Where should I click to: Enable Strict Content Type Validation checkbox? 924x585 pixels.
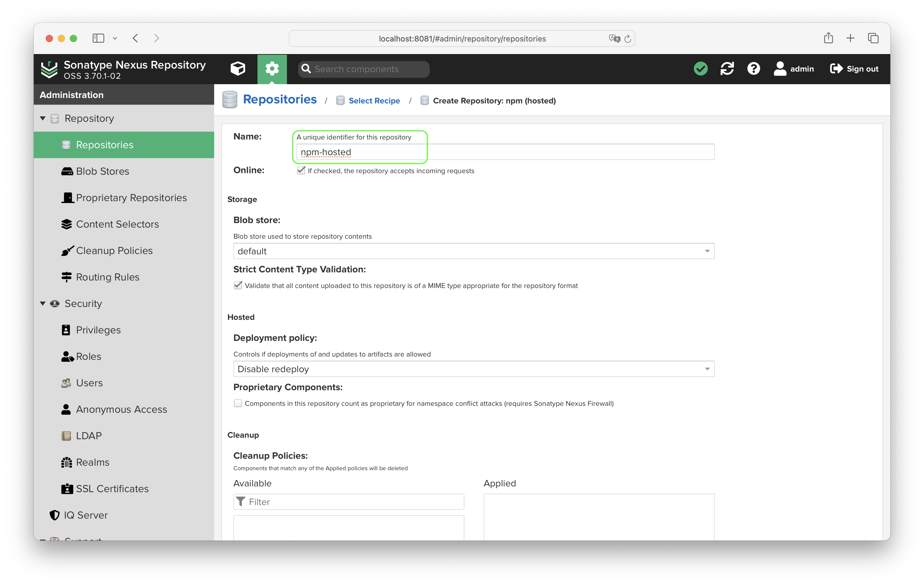(x=238, y=285)
